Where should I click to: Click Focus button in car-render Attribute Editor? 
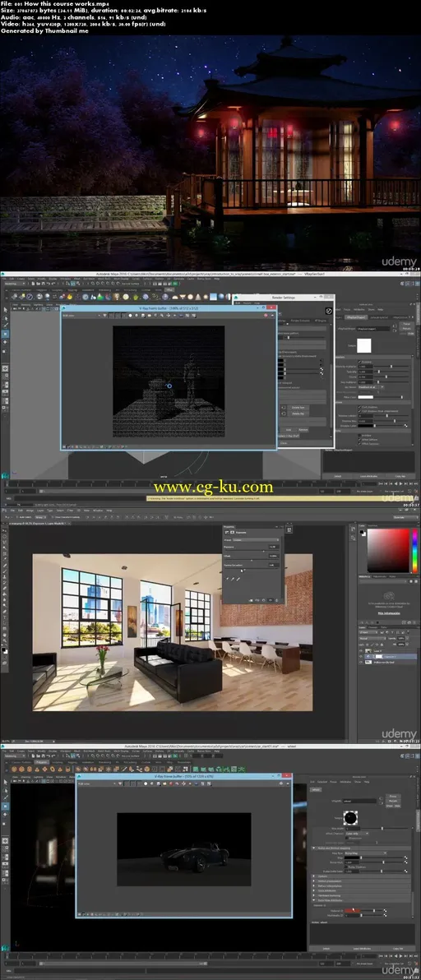click(x=393, y=797)
